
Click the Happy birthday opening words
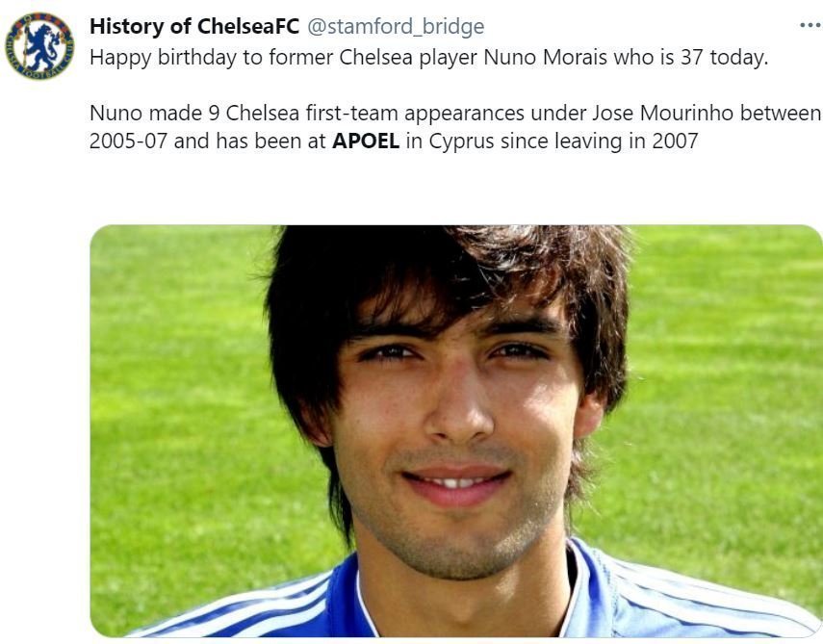click(162, 58)
